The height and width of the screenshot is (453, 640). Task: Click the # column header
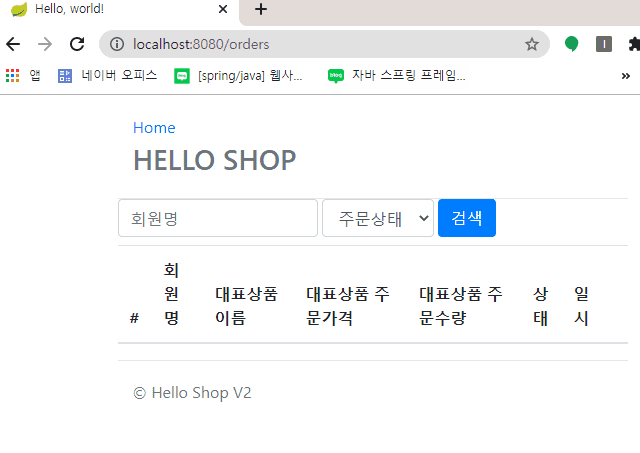click(134, 318)
